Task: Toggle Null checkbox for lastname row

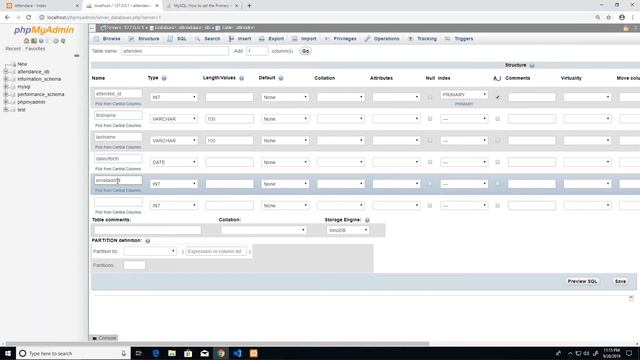Action: tap(430, 140)
